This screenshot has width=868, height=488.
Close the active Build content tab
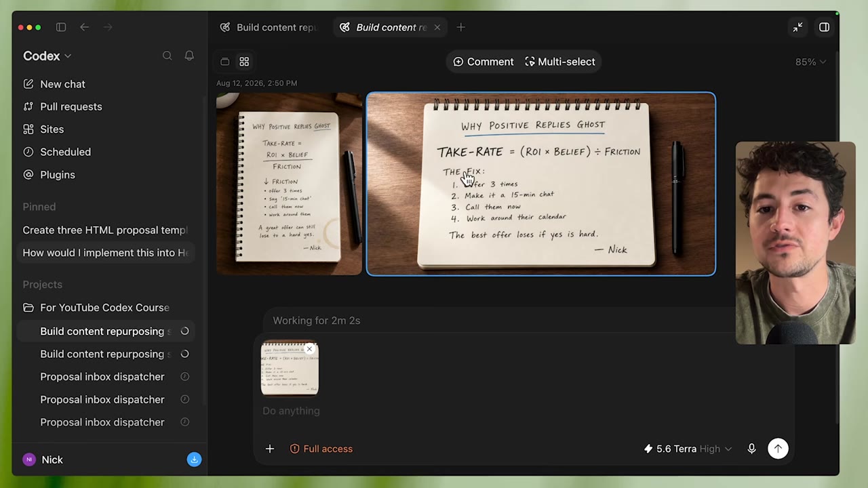tap(437, 27)
